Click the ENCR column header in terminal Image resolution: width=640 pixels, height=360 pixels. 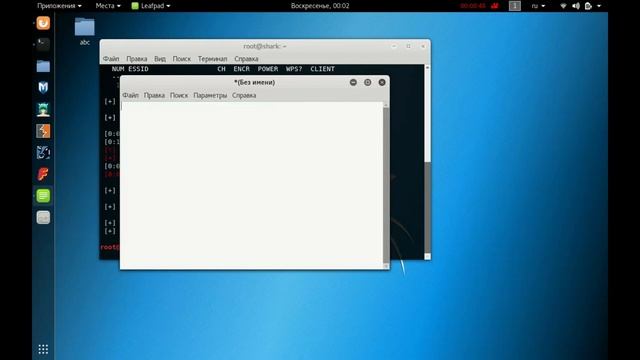point(241,69)
